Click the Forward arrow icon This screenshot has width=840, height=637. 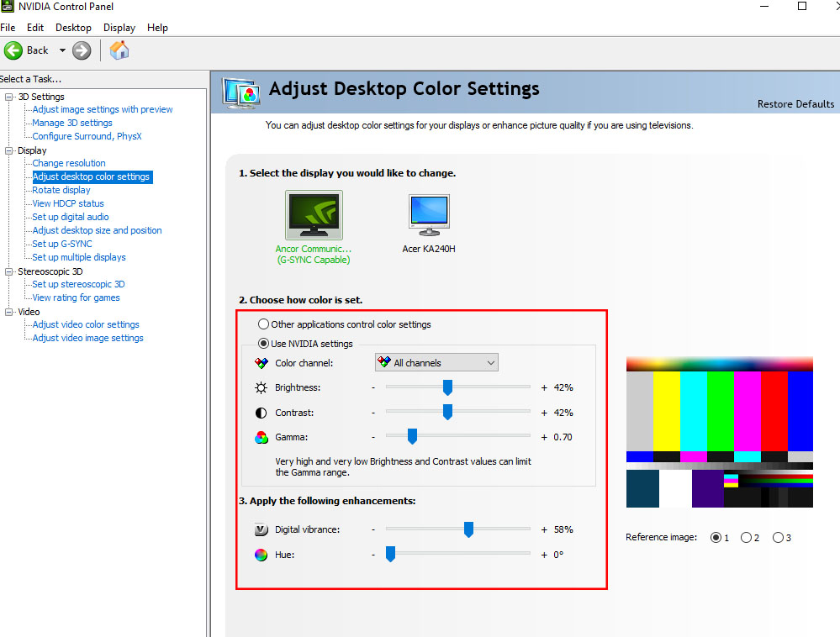[x=82, y=51]
